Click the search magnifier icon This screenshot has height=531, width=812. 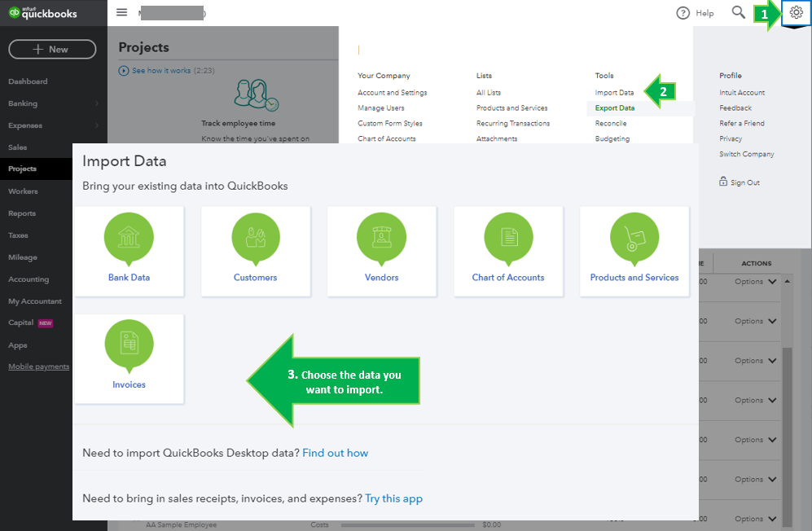739,12
